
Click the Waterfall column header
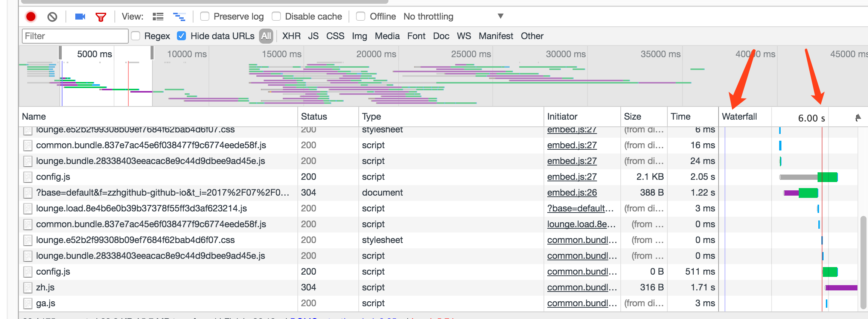click(739, 117)
